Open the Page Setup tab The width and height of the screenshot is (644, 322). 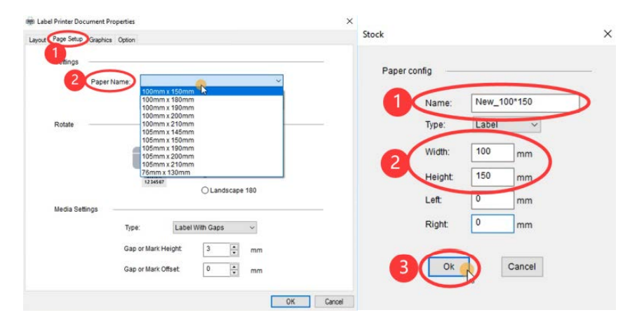(x=68, y=39)
